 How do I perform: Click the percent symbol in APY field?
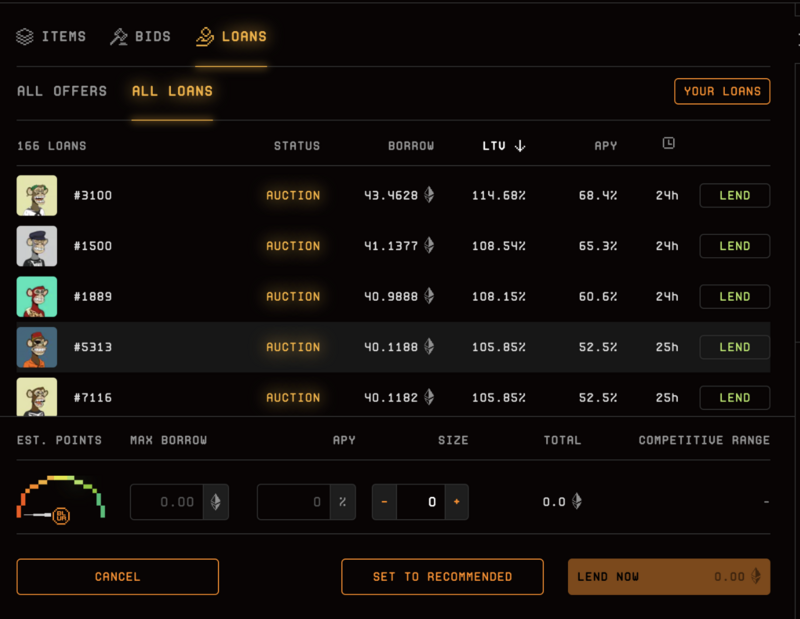pyautogui.click(x=342, y=502)
